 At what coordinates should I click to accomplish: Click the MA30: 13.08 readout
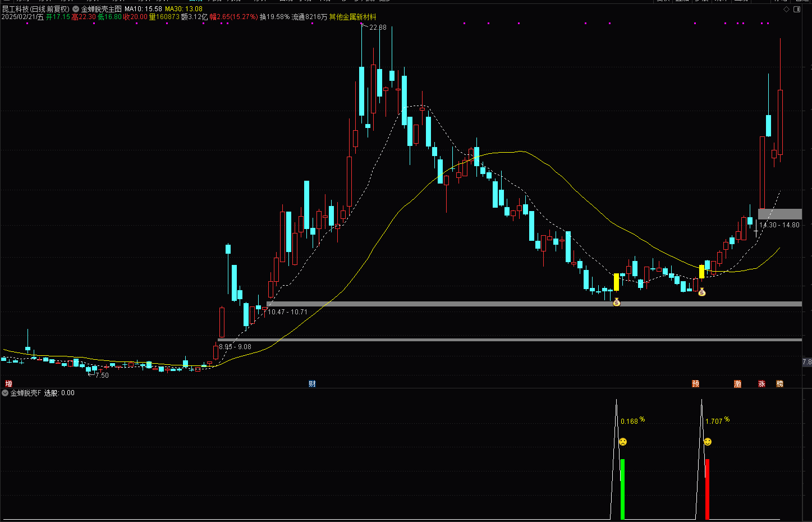[183, 9]
